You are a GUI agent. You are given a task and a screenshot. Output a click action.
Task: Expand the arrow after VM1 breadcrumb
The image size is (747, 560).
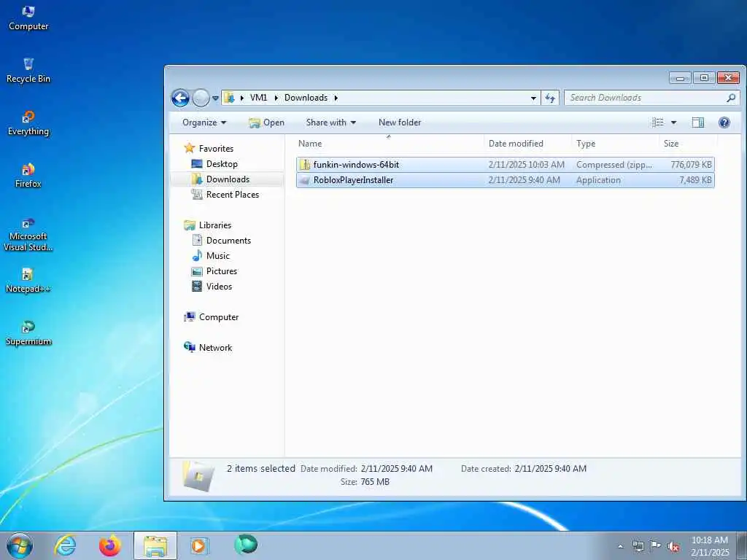276,98
